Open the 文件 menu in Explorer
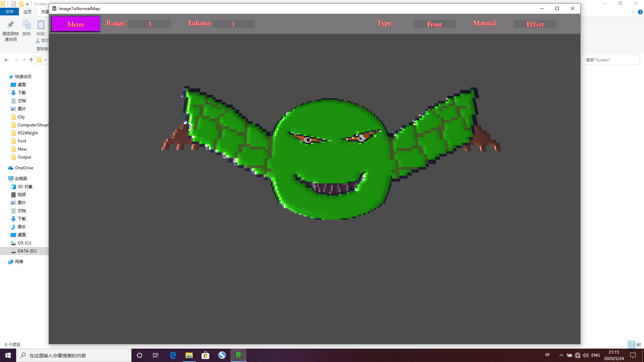 [x=9, y=12]
